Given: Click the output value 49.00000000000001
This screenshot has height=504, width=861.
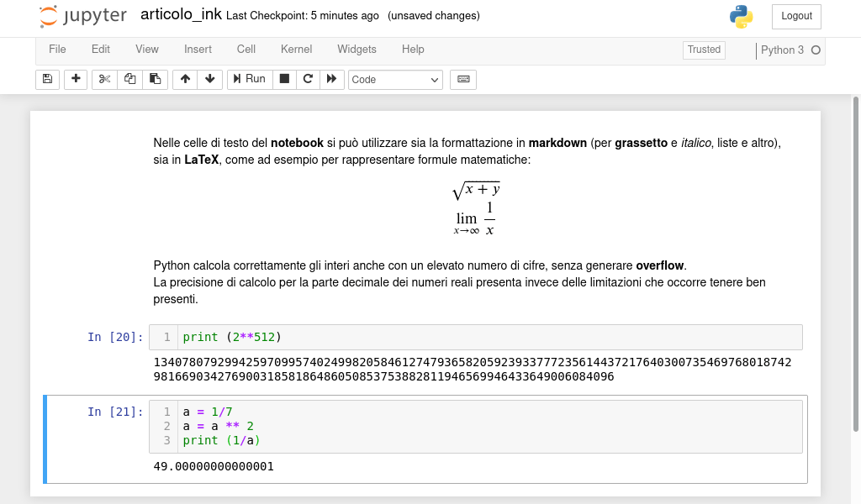Looking at the screenshot, I should (x=214, y=467).
